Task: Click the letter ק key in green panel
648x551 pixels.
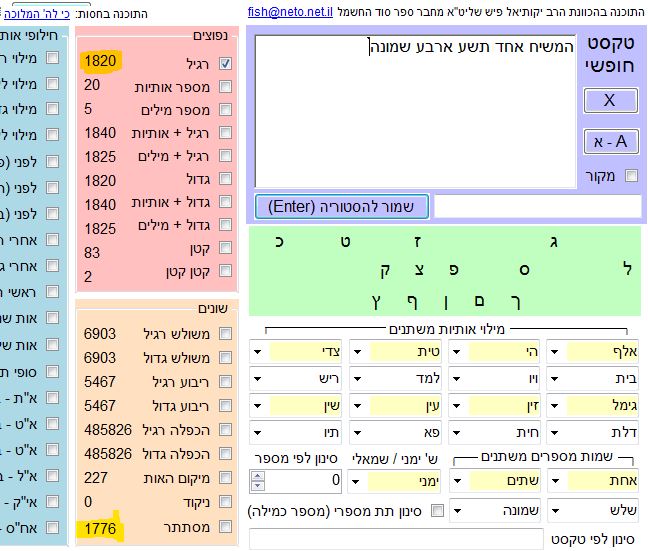Action: pyautogui.click(x=385, y=269)
